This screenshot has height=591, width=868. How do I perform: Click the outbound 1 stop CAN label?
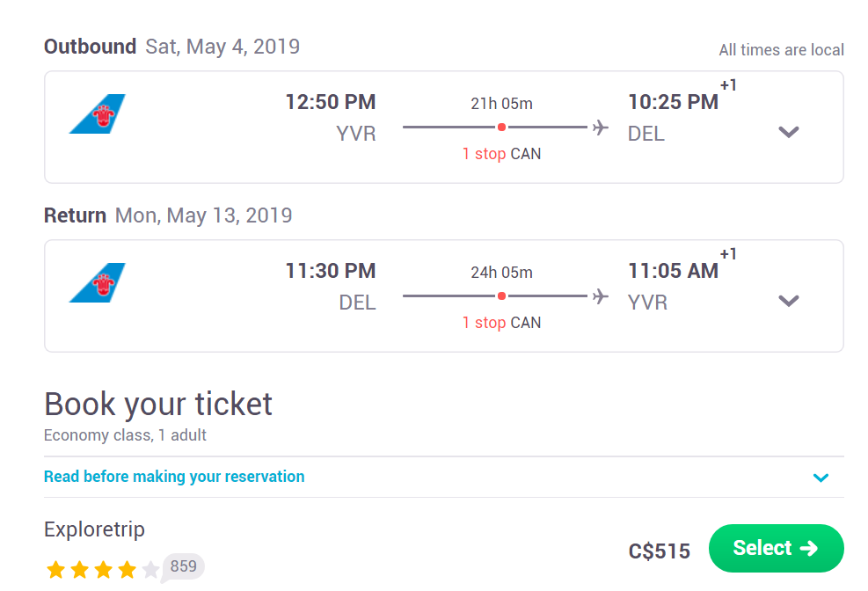pos(501,153)
